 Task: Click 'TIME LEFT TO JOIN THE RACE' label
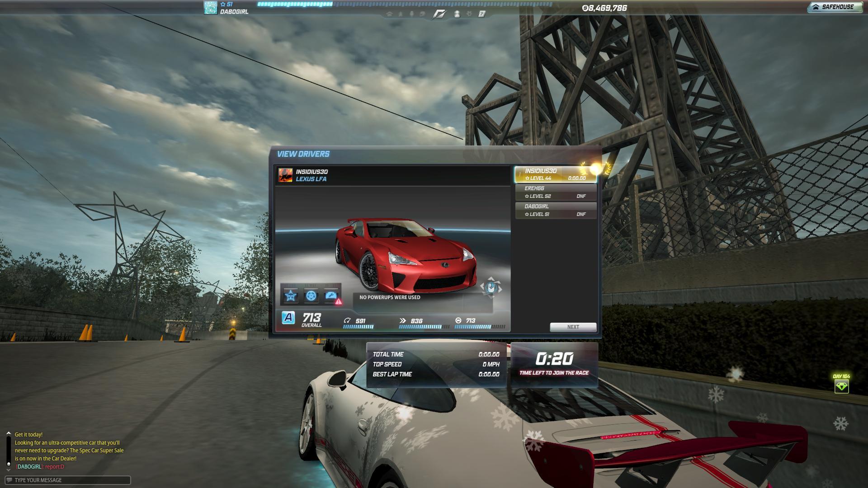(554, 373)
